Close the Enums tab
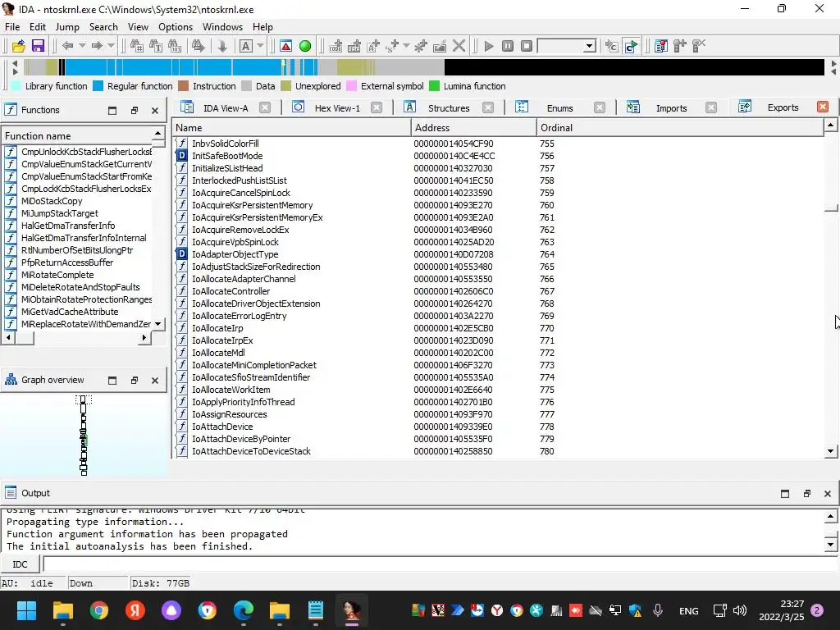840x630 pixels. point(600,107)
